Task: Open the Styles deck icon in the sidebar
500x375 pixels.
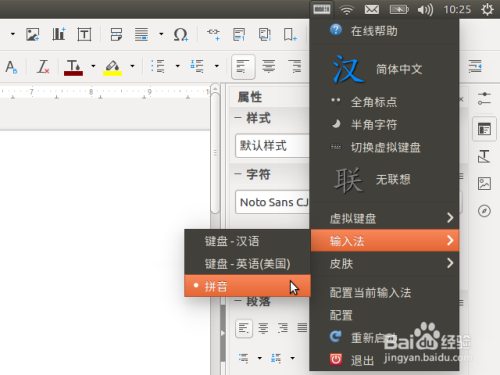Action: coord(484,156)
